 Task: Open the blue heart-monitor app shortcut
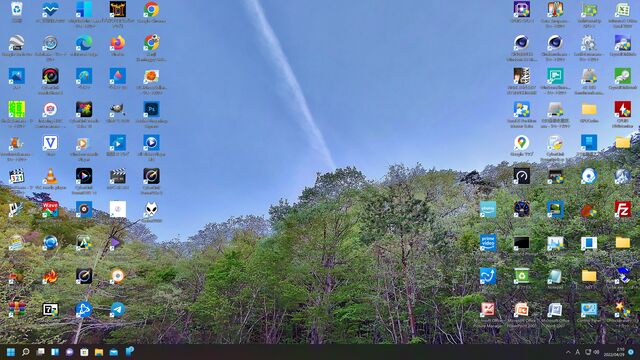50,9
